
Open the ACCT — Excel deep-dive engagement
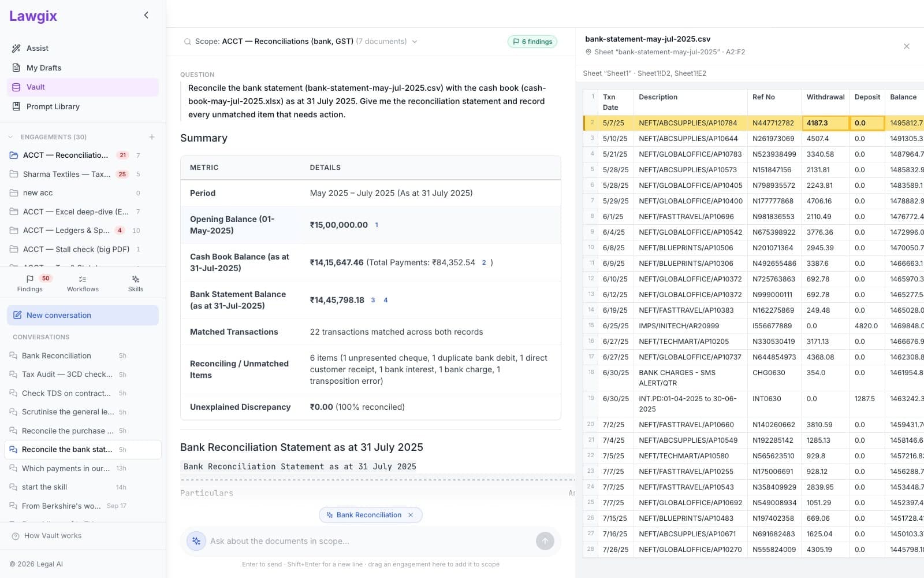coord(75,212)
